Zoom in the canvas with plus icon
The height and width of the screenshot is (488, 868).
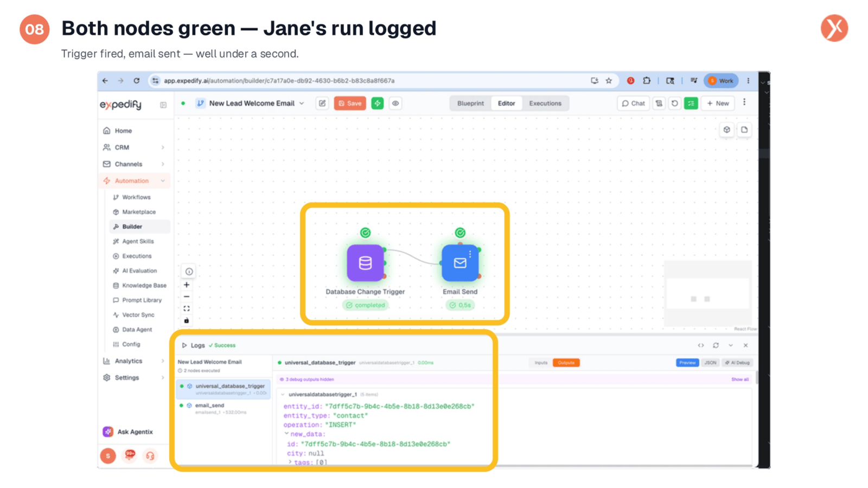(x=187, y=285)
